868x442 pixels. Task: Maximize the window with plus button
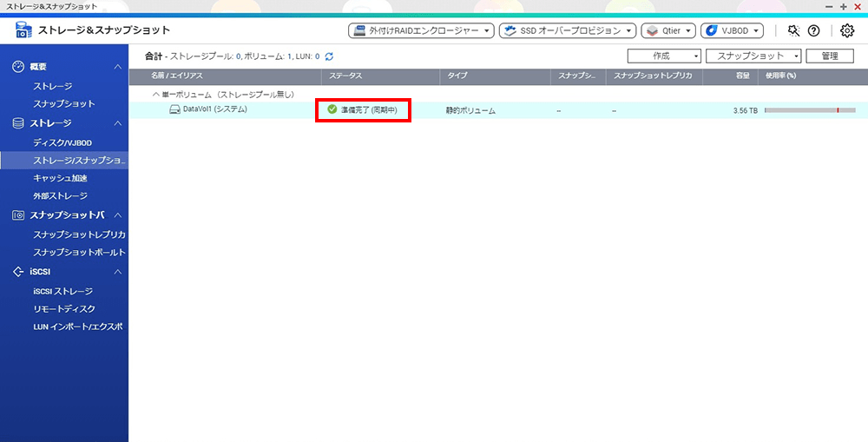tap(843, 7)
